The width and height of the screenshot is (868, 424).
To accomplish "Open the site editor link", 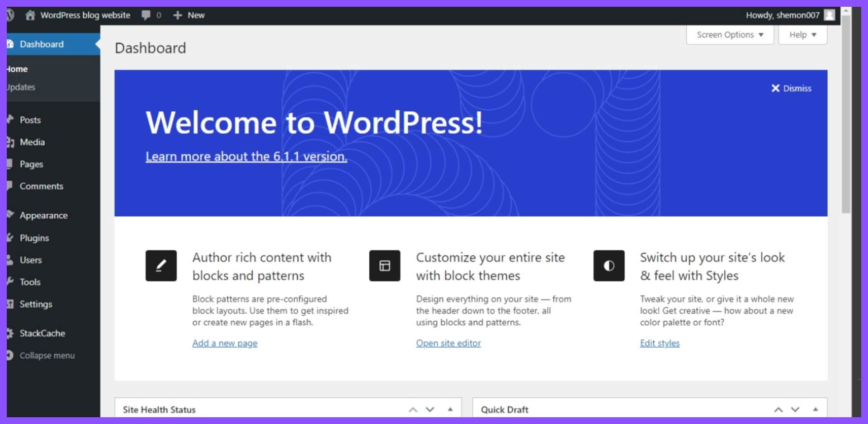I will pos(448,343).
